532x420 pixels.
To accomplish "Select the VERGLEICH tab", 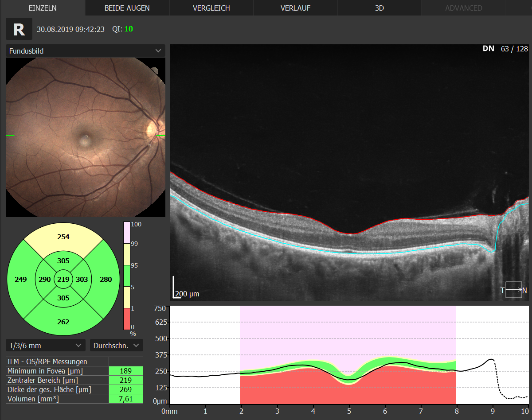I will 211,8.
